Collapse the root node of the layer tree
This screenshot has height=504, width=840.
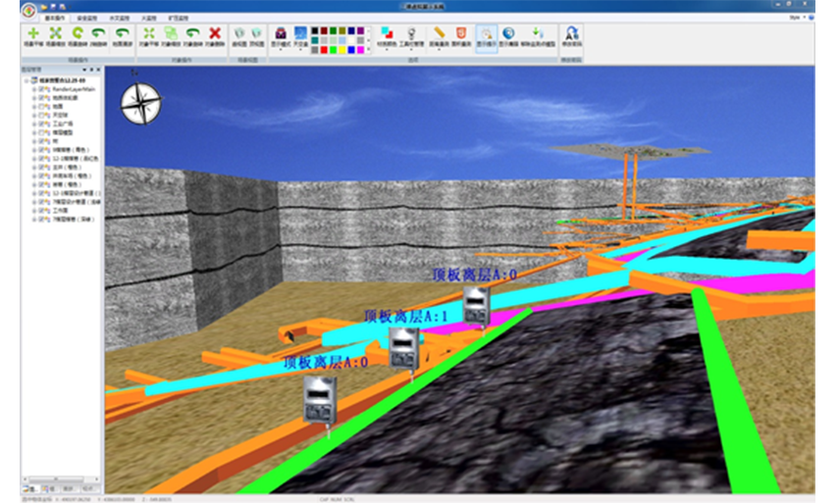(26, 78)
